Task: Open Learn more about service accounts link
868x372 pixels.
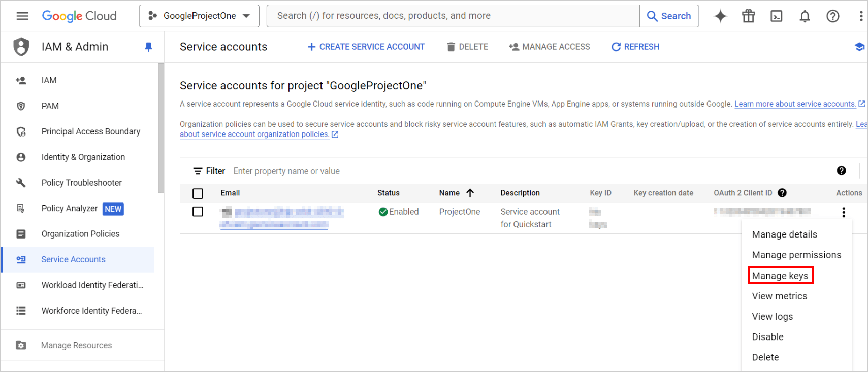Action: pos(795,104)
